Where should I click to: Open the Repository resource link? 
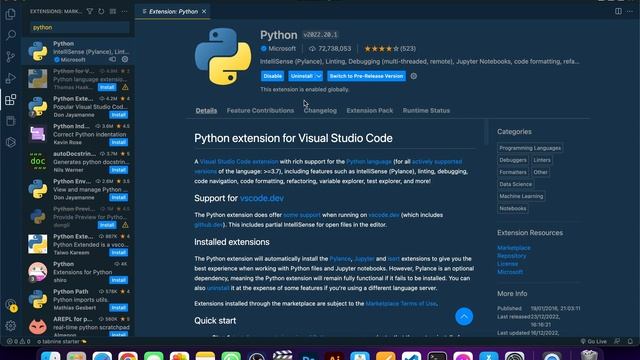(x=511, y=256)
